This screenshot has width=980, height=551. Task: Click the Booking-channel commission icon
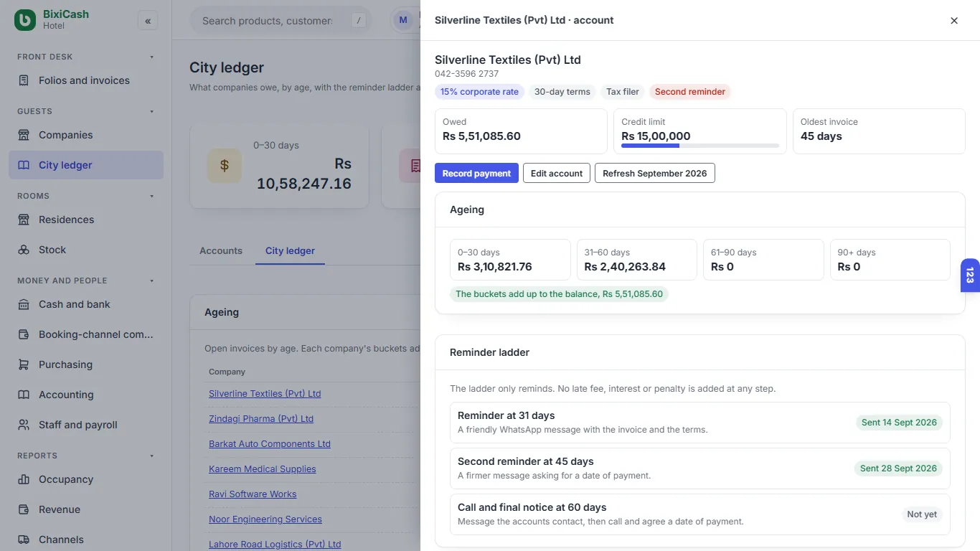(x=24, y=334)
